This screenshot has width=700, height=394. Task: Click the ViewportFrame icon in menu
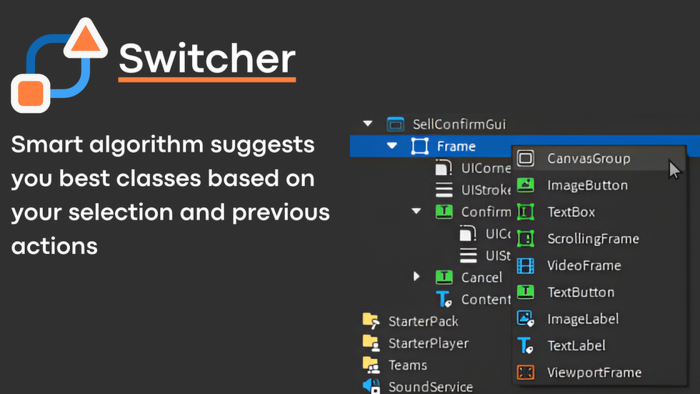coord(525,372)
